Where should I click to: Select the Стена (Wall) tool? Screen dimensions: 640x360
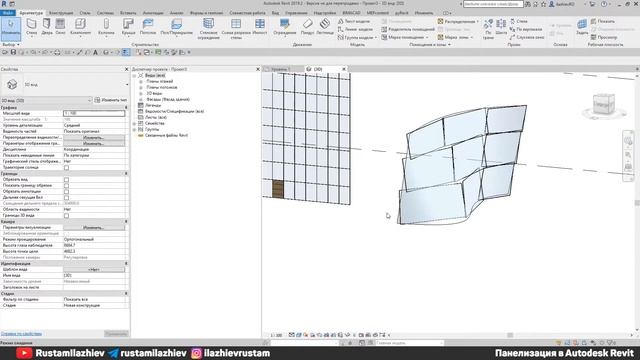pos(31,27)
